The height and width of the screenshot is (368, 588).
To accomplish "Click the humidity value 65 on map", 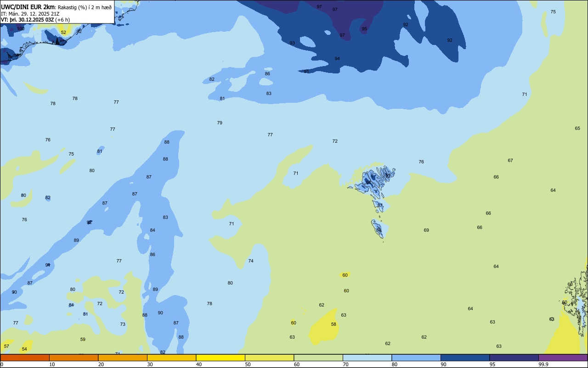I will coord(577,128).
